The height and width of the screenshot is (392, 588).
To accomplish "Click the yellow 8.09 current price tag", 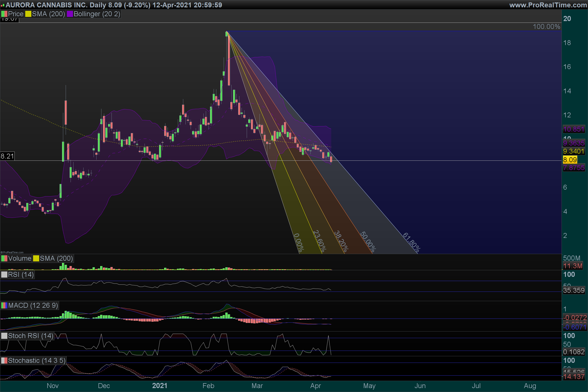I will [570, 160].
